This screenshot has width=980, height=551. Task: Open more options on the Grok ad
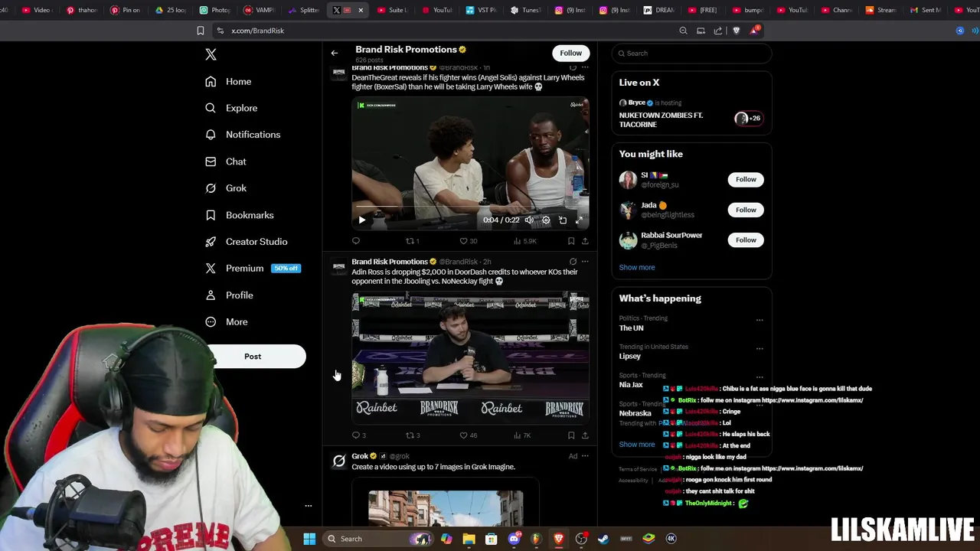585,456
